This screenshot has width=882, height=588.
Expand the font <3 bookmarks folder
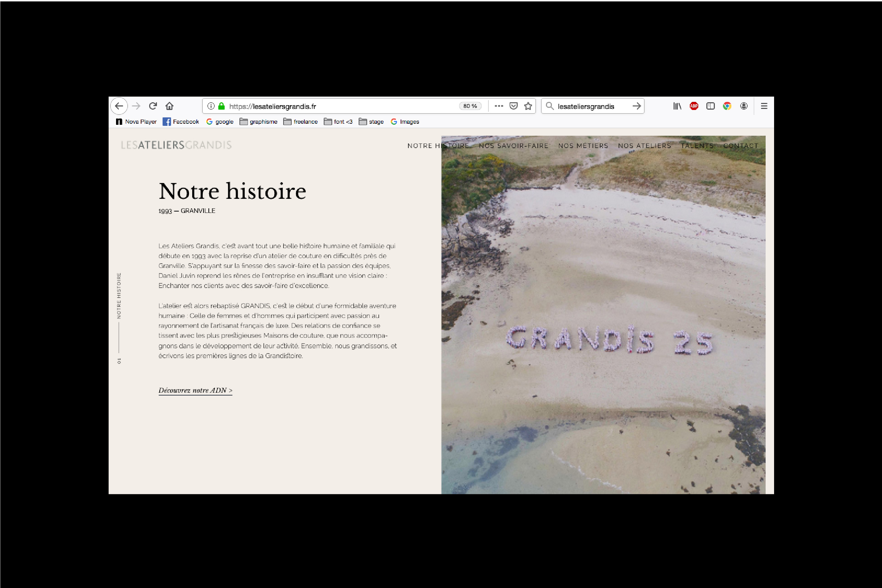[338, 122]
